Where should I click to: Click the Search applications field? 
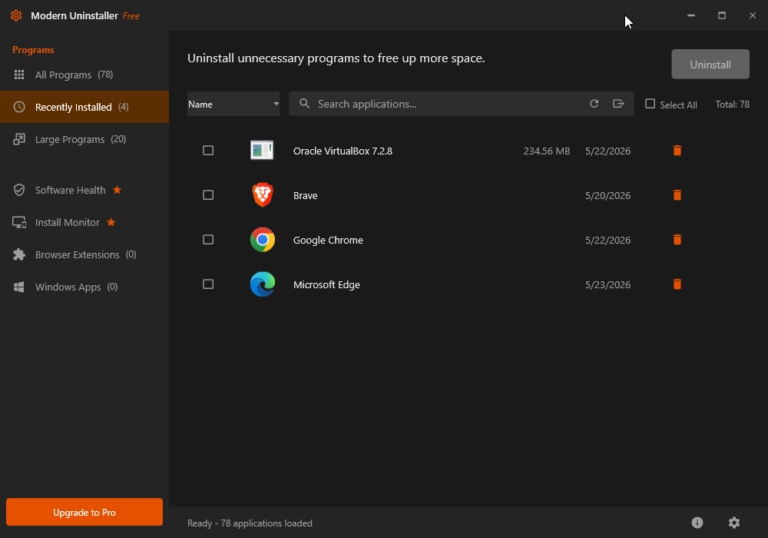click(461, 104)
